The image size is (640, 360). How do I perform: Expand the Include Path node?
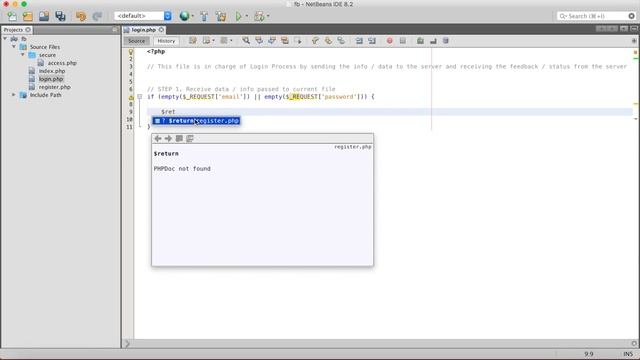(x=14, y=95)
